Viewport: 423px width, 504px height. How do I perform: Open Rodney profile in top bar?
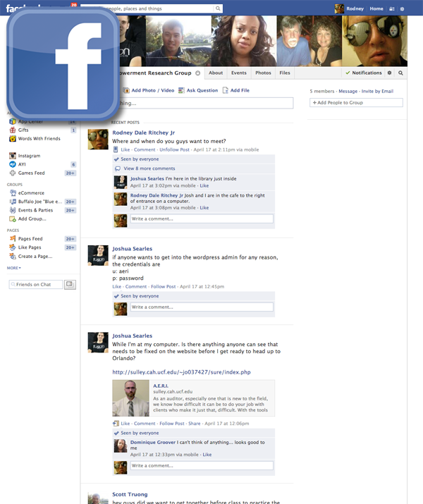point(350,8)
